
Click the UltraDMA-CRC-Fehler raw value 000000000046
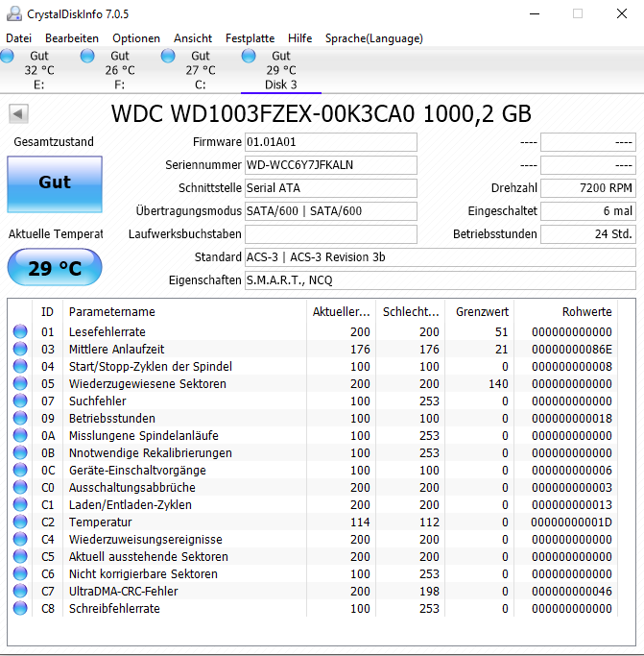coord(572,592)
